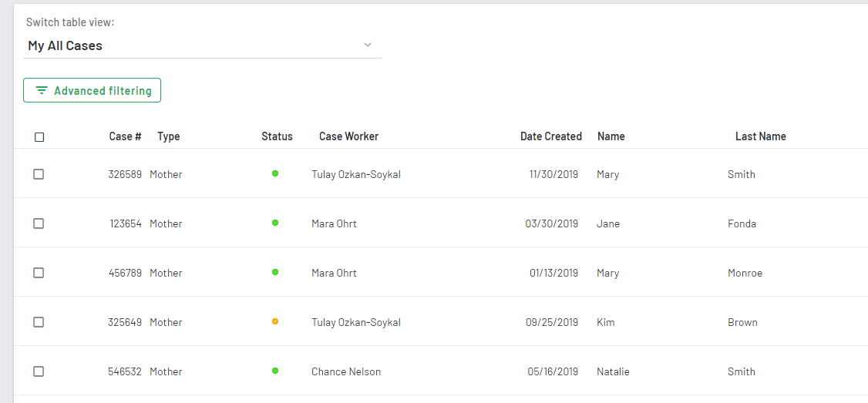868x403 pixels.
Task: Tick the checkbox for case 325649
Action: tap(39, 322)
